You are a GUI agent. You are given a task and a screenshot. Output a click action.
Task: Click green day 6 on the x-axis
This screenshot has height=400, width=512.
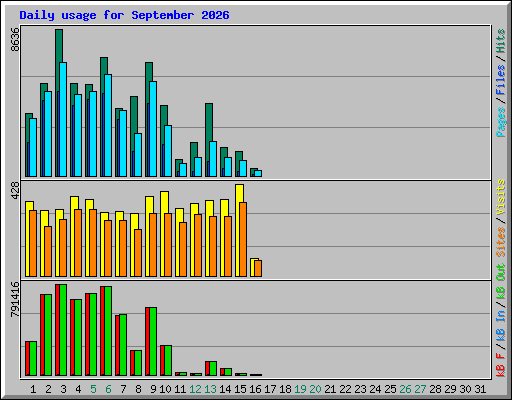(x=108, y=389)
